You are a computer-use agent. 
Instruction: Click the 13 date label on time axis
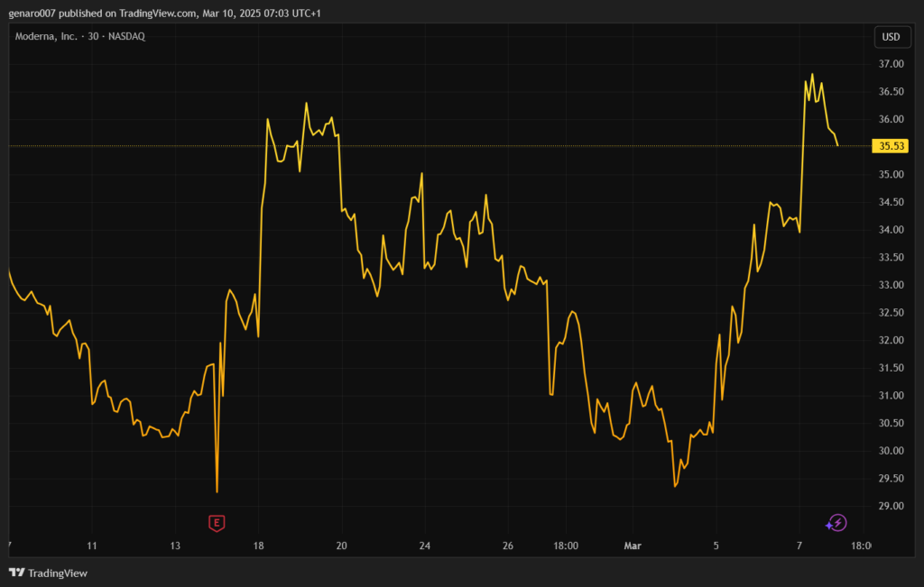pos(175,546)
